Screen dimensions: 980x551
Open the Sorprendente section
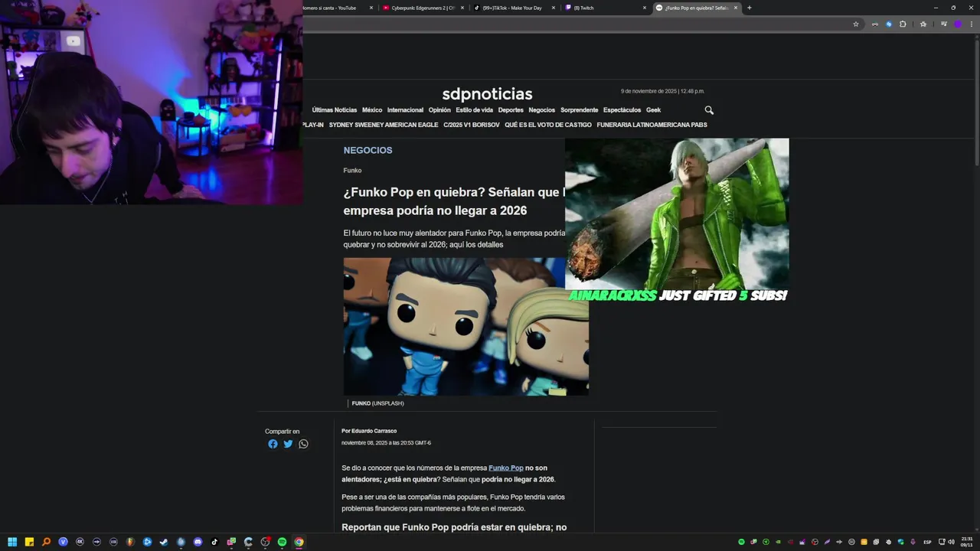580,110
